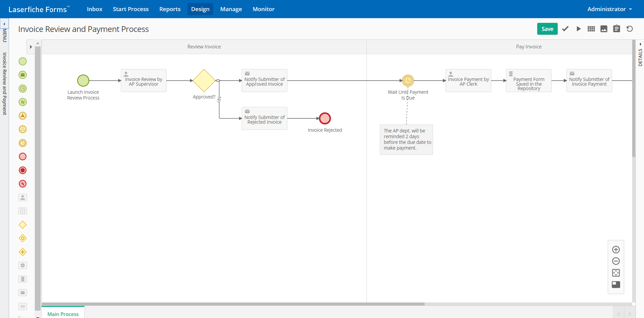Click the clipboard icon in toolbar
This screenshot has height=318, width=644.
[x=616, y=29]
